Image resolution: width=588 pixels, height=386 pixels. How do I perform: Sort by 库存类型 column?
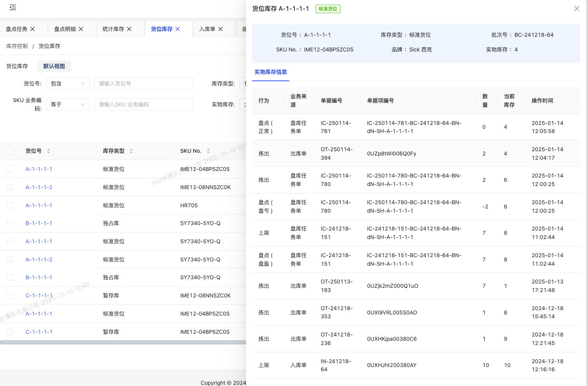[131, 151]
